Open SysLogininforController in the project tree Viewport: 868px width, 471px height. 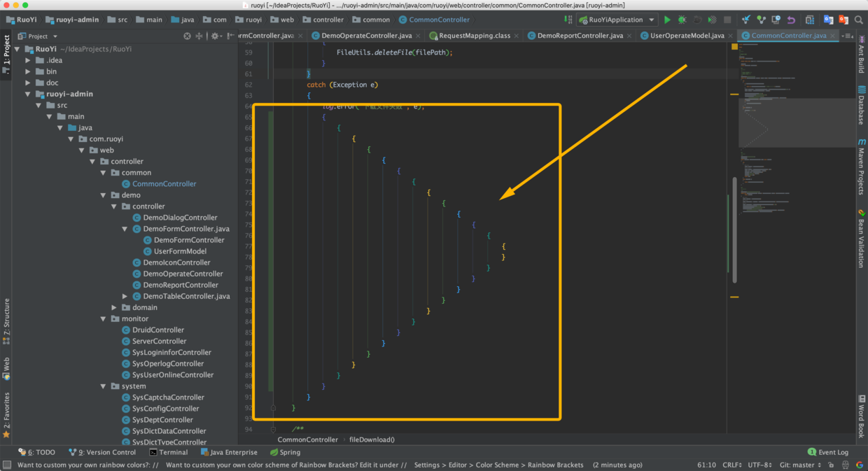click(171, 352)
